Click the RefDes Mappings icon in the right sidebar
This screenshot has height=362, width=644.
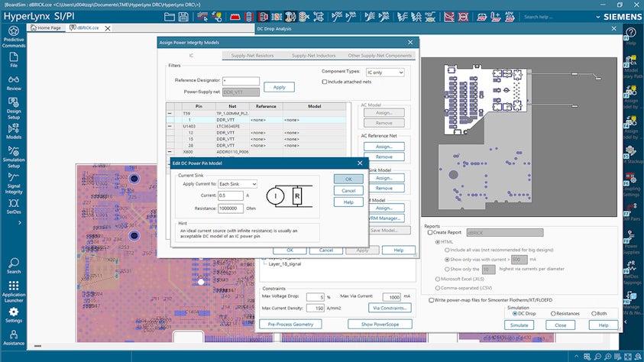point(631,272)
